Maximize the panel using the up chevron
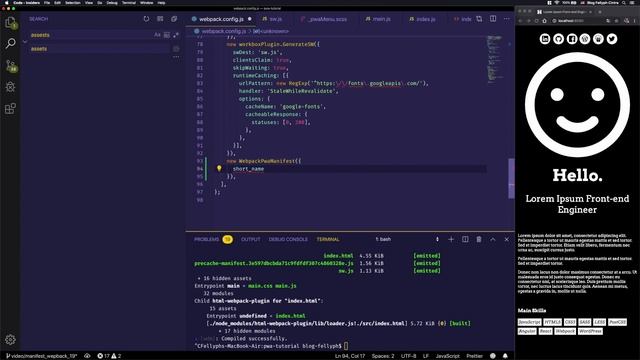 [x=493, y=239]
